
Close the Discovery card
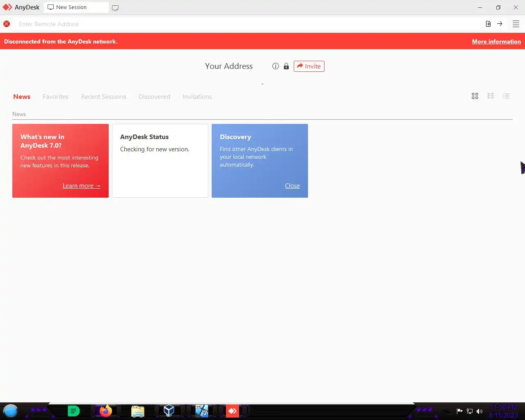pyautogui.click(x=292, y=186)
